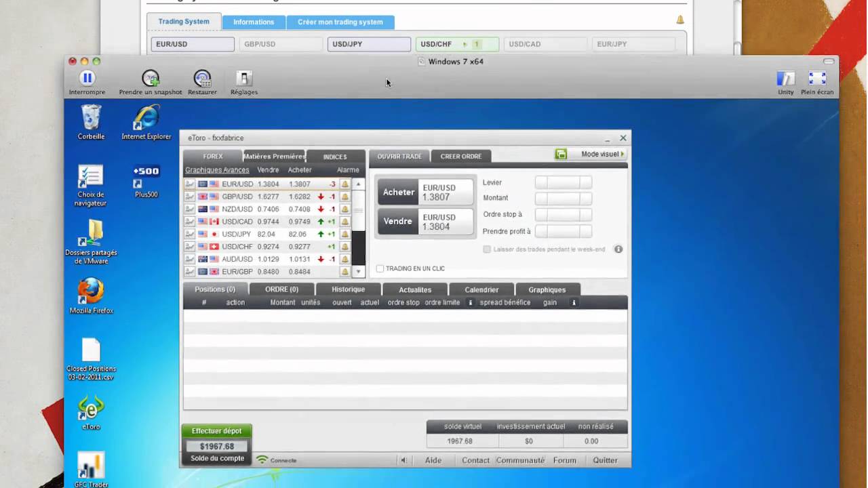
Task: Open the CREER ORDRE tab
Action: coord(461,157)
